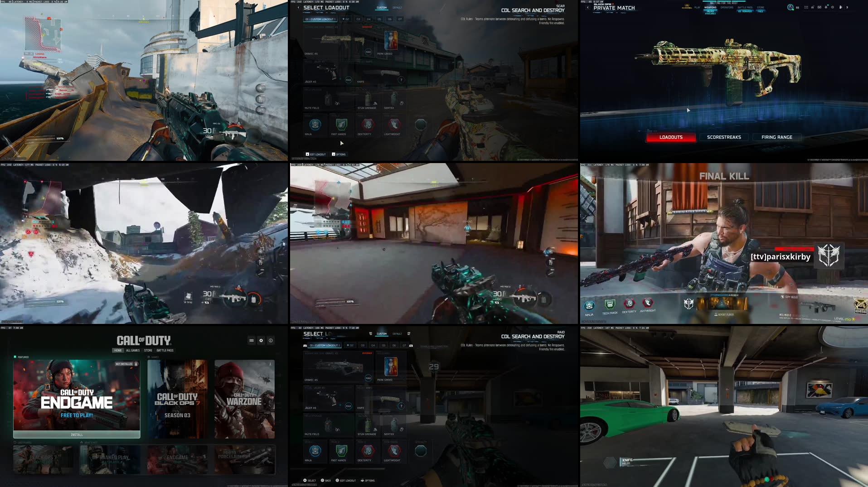
Task: Open the MP Ranked Play tile
Action: [110, 459]
